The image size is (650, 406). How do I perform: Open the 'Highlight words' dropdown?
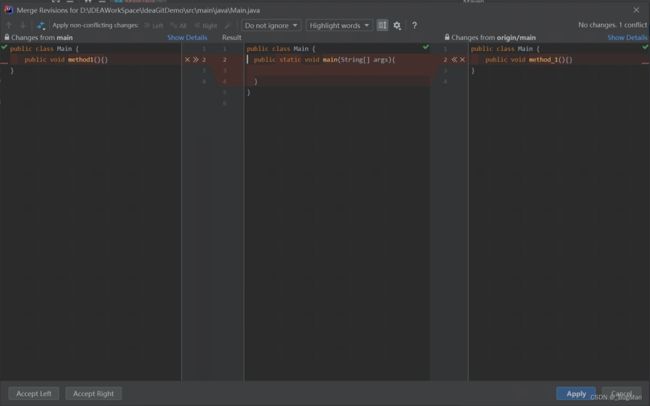tap(339, 26)
